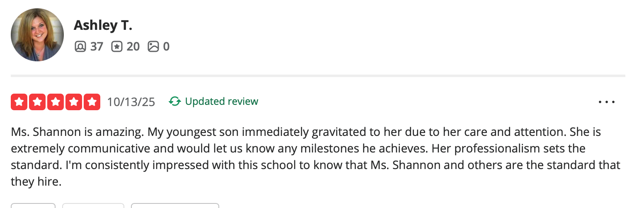Click the widest outlined button below the review
This screenshot has height=208, width=644.
[175, 206]
